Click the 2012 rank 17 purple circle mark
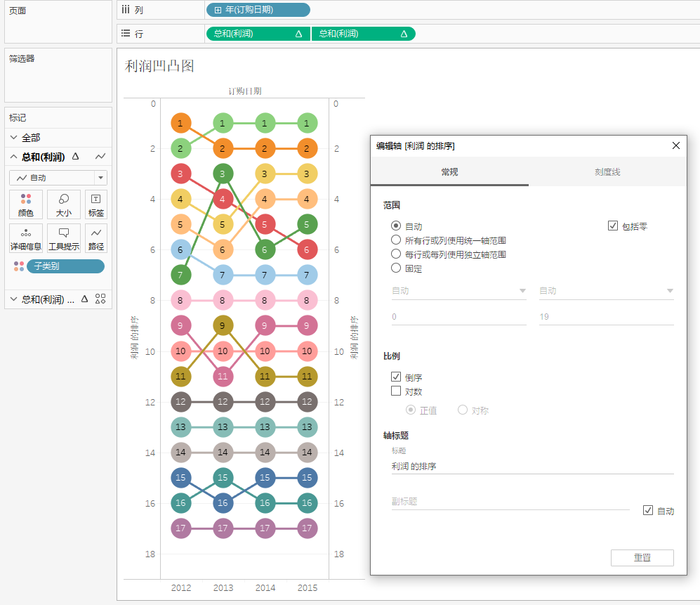Screen dimensions: 700x605 181,528
